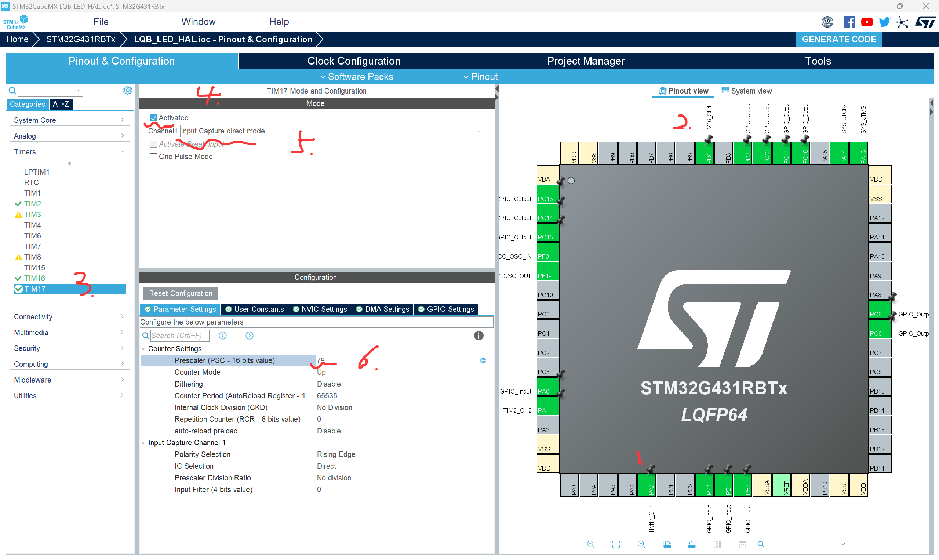Click the gear icon on Prescaler row
Screen dimensions: 939x560
[483, 360]
